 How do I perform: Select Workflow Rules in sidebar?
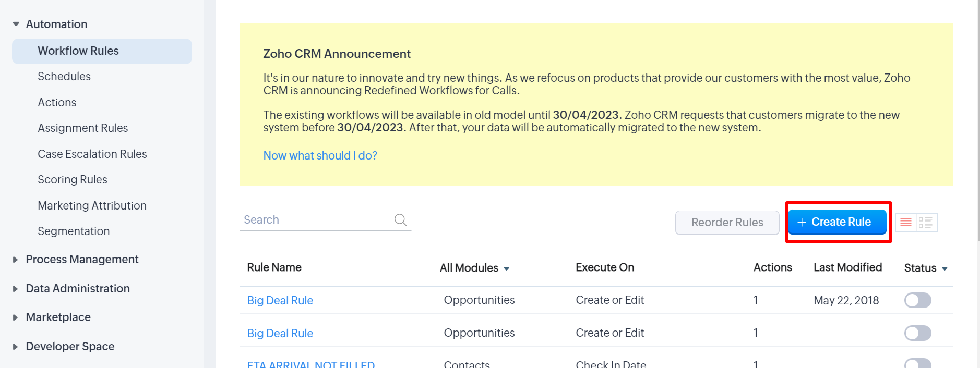(102, 51)
